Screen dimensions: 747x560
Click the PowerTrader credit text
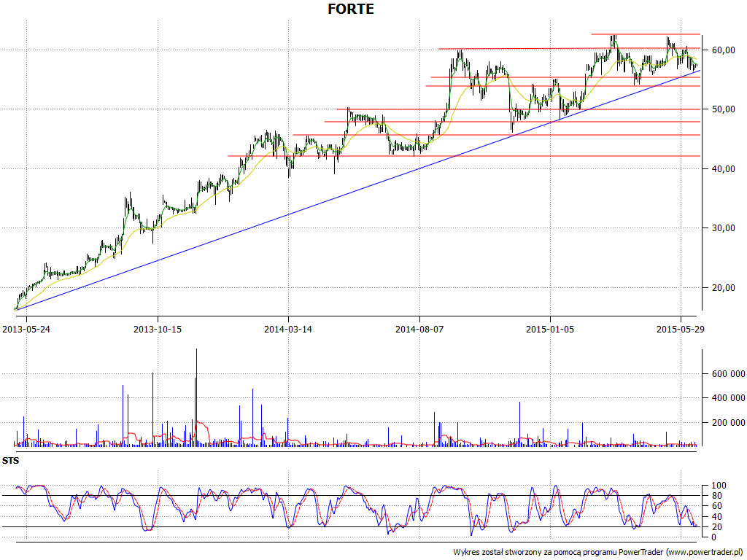(598, 552)
